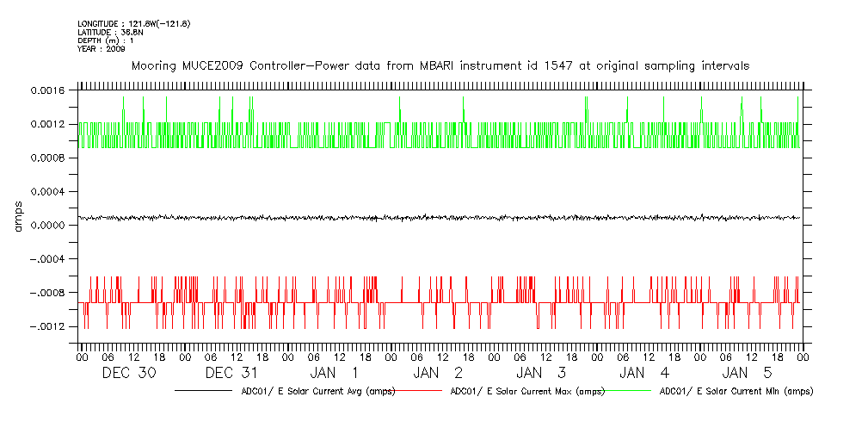This screenshot has height=434, width=868.
Task: Click the 0.0016 y-axis tick label
Action: tap(48, 90)
